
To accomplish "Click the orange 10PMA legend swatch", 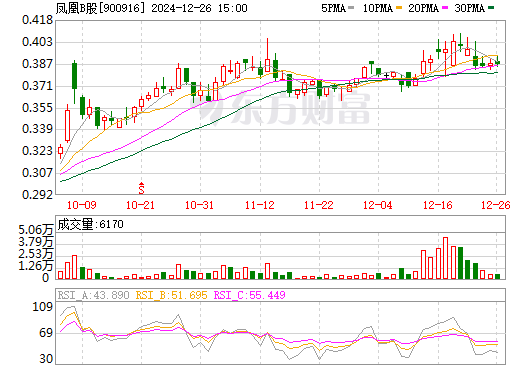I will point(399,8).
